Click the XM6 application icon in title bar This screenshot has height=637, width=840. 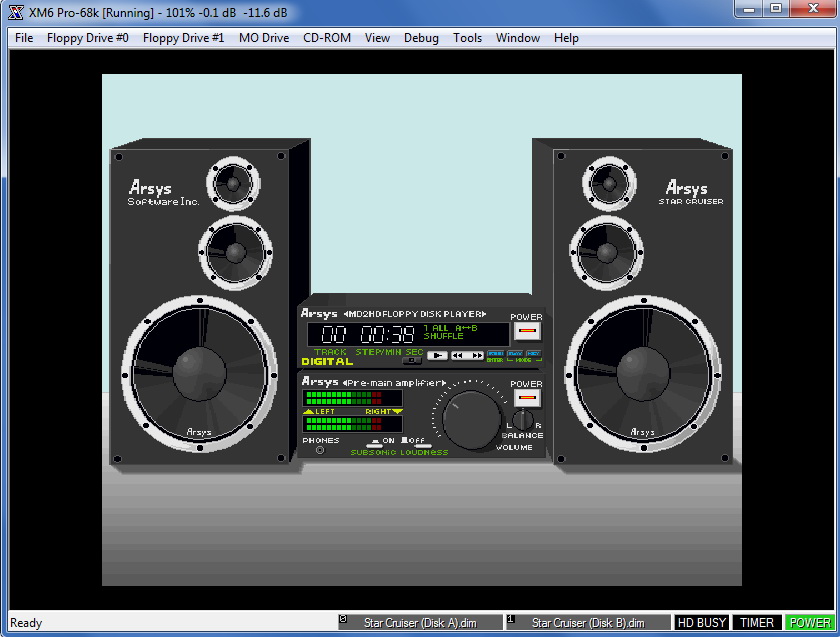tap(15, 11)
